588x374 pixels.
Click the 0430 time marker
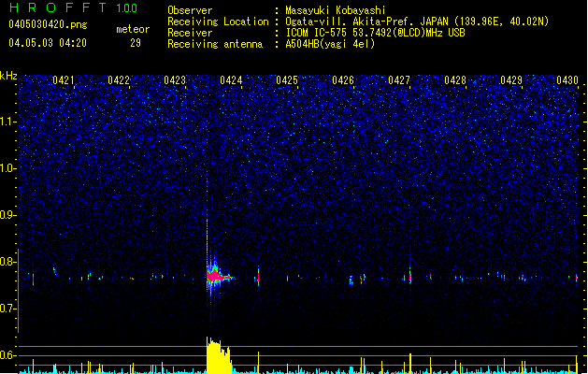[x=567, y=80]
